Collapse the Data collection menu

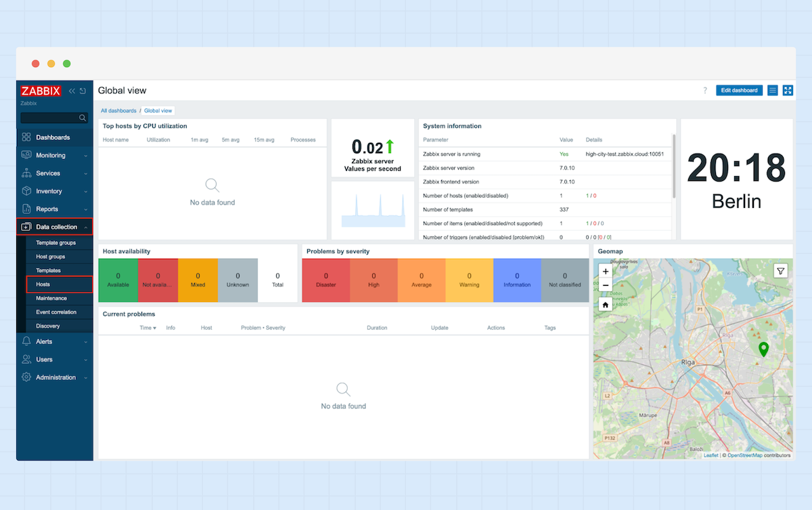pos(55,227)
